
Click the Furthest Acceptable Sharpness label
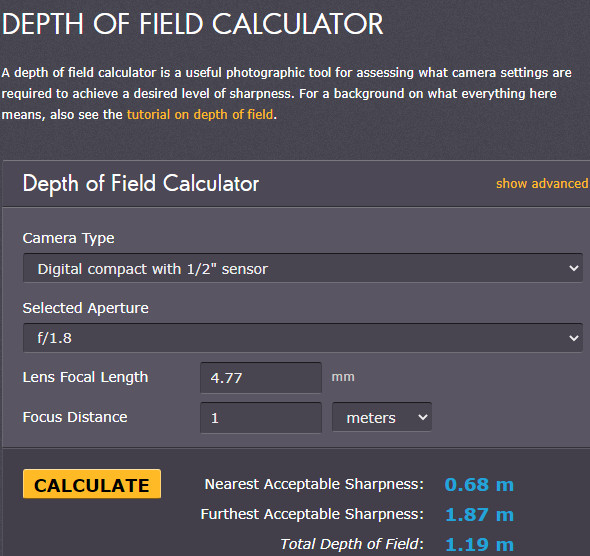pyautogui.click(x=312, y=514)
